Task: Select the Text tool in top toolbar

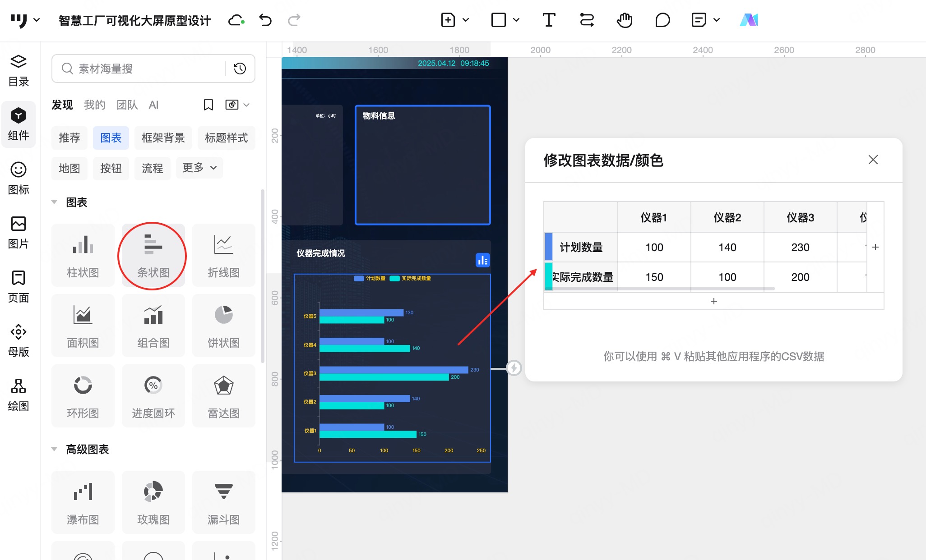Action: [548, 20]
